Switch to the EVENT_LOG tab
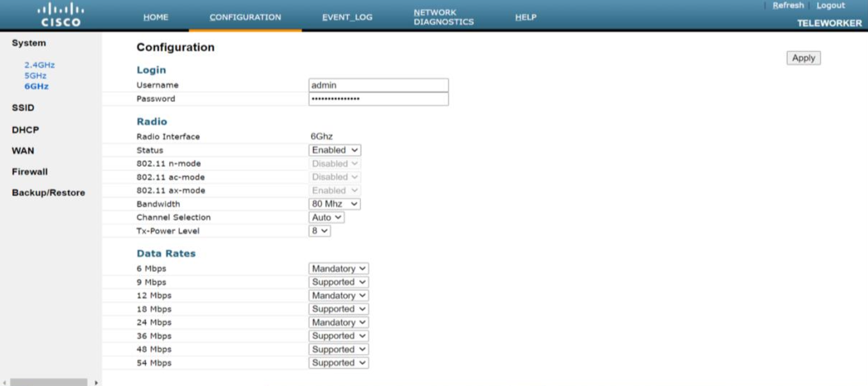 pyautogui.click(x=347, y=17)
